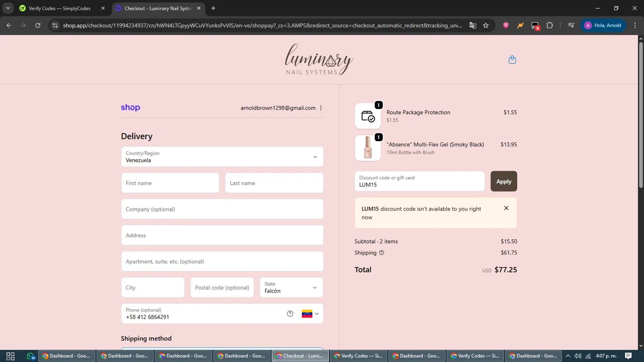Select the Checkout - Luminary Nail Systems tab

click(x=158, y=8)
